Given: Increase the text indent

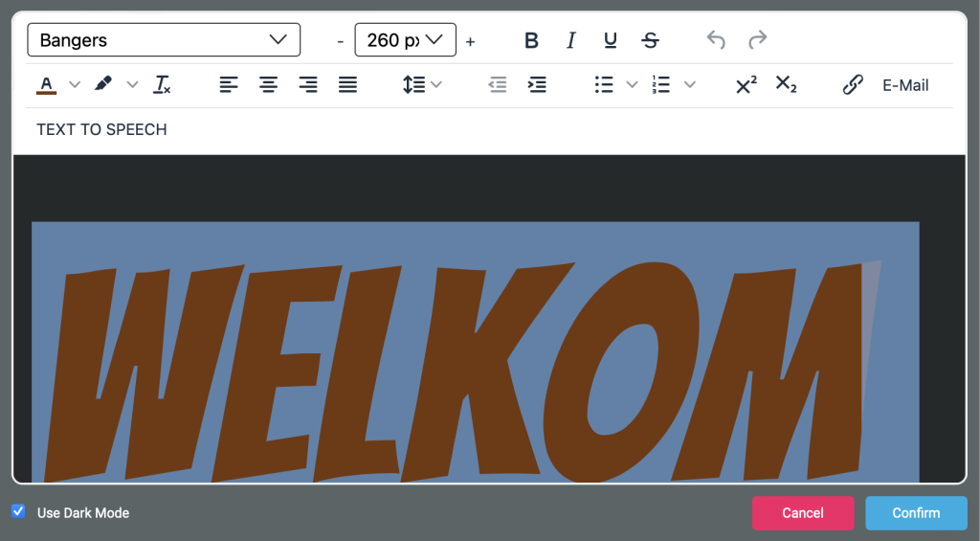Looking at the screenshot, I should click(537, 85).
